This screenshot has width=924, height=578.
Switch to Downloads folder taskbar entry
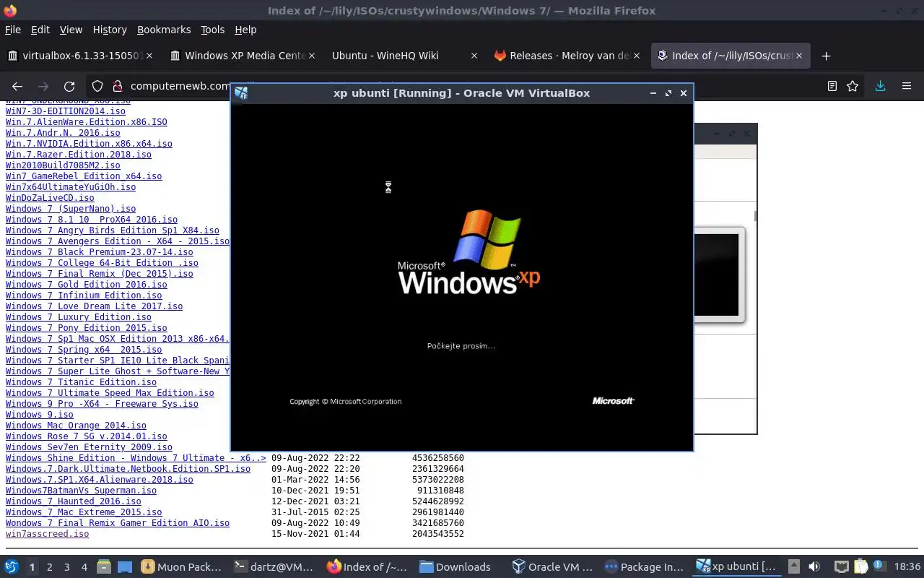[x=459, y=567]
